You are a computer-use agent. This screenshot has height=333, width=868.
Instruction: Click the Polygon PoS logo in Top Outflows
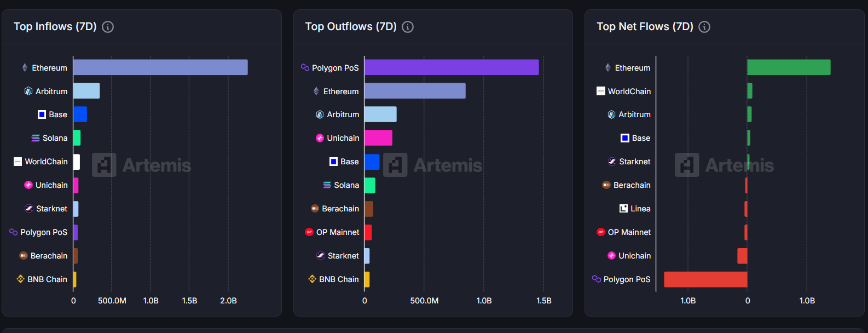(x=305, y=67)
